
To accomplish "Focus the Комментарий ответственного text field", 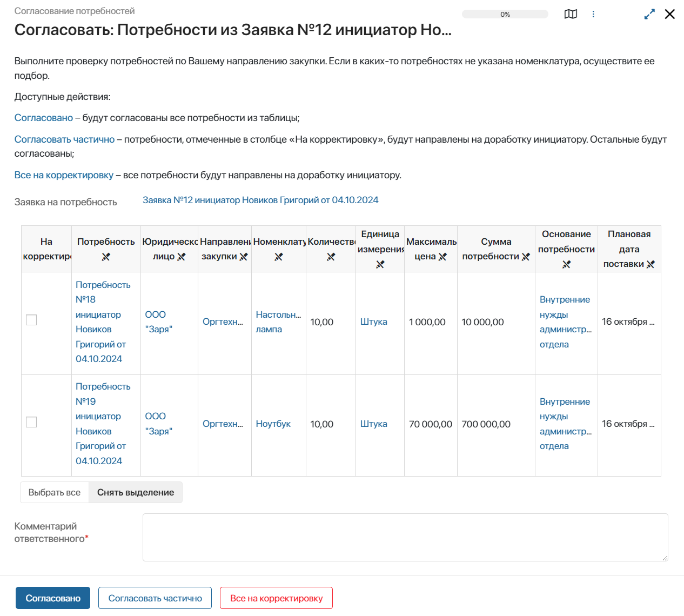I will (405, 537).
